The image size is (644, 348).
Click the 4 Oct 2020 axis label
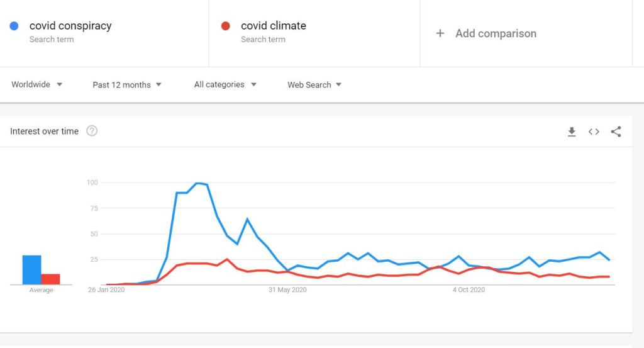469,290
